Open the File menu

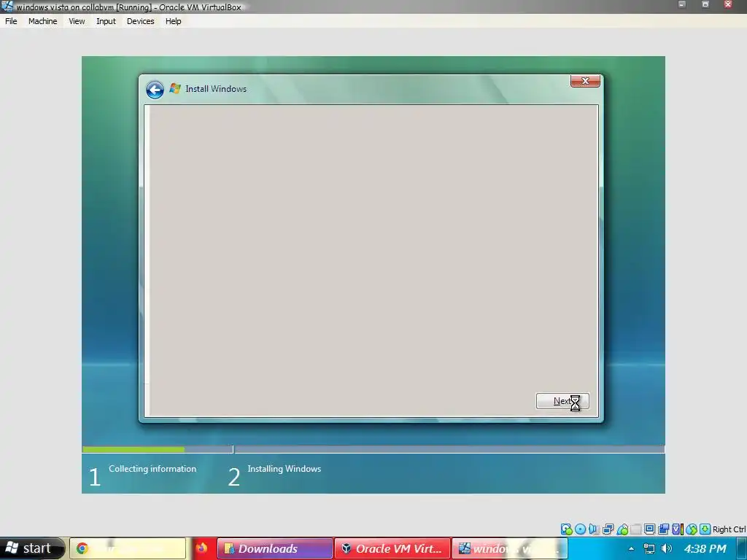click(11, 21)
